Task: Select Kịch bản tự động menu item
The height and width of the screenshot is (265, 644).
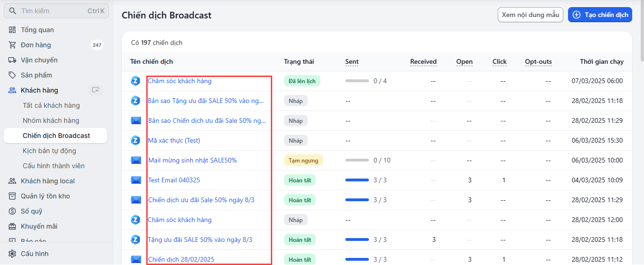Action: (x=49, y=151)
